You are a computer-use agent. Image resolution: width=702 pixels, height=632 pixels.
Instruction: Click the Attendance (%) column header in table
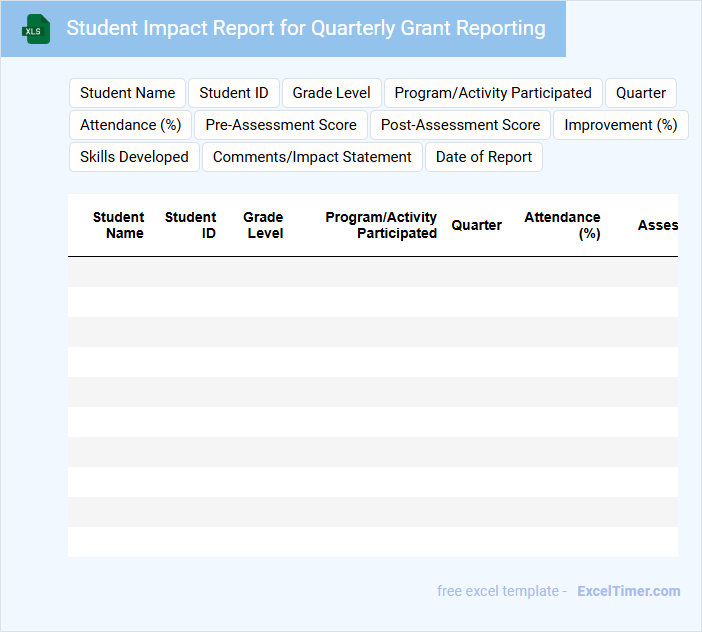563,225
